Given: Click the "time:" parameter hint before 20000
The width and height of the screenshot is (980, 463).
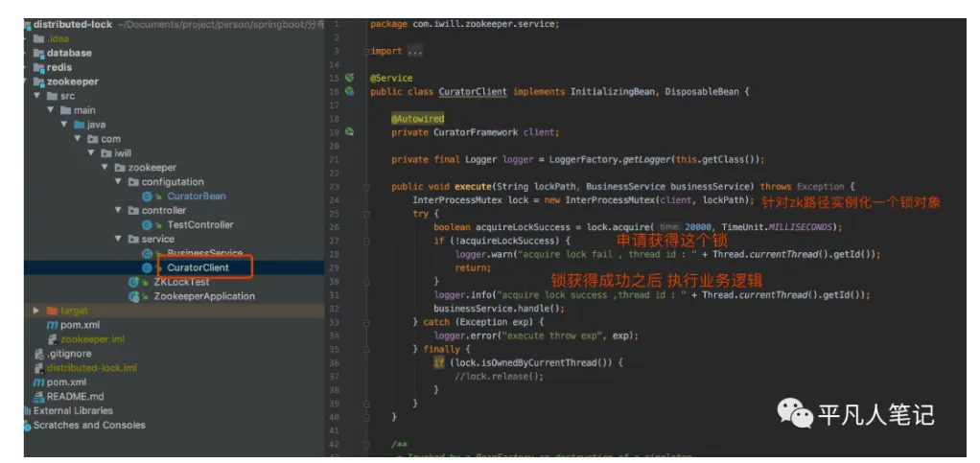Looking at the screenshot, I should (669, 227).
